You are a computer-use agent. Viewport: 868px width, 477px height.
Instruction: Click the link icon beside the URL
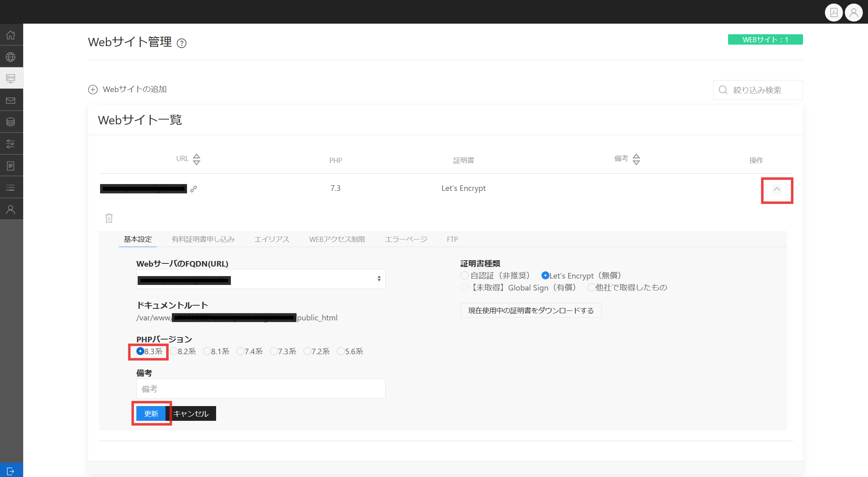point(194,189)
